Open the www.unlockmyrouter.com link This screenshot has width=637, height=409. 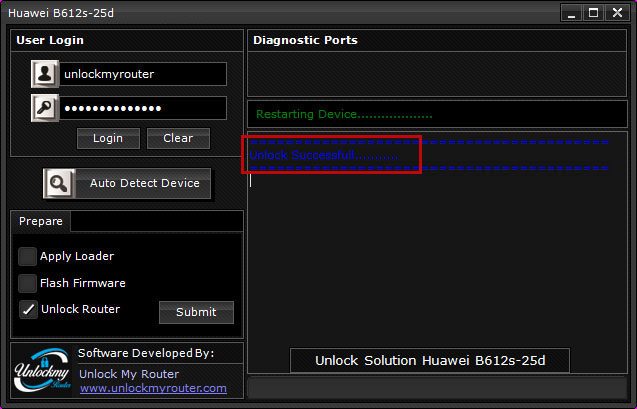point(153,388)
